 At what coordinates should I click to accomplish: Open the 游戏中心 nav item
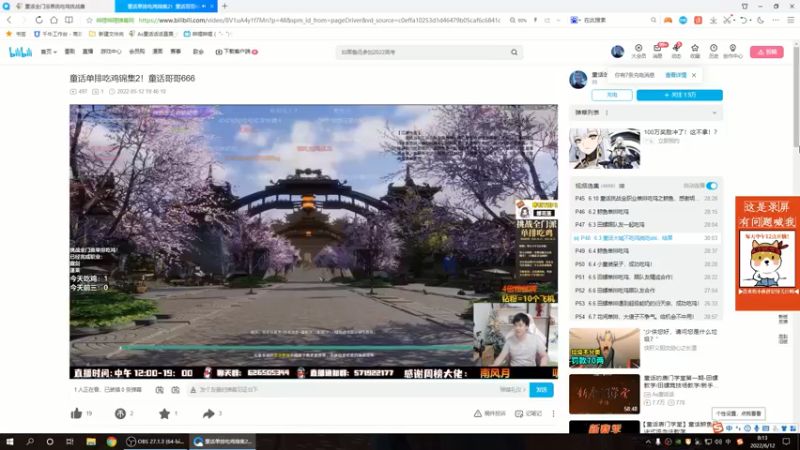(x=111, y=52)
